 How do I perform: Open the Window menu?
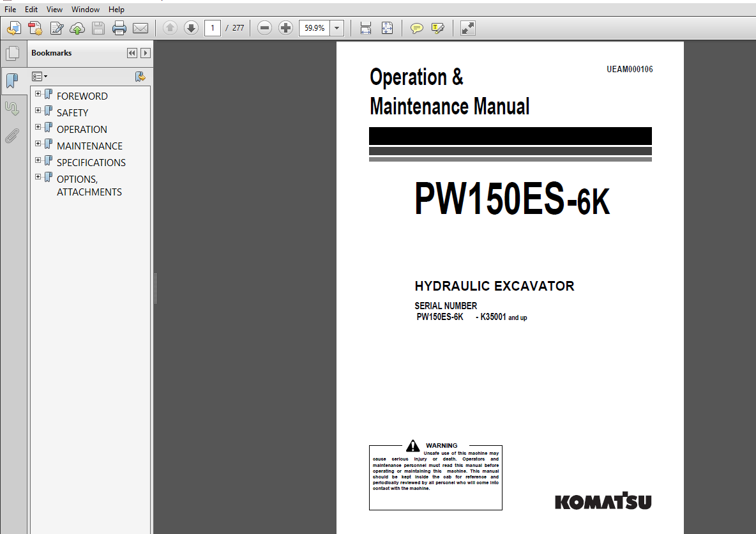pyautogui.click(x=86, y=9)
